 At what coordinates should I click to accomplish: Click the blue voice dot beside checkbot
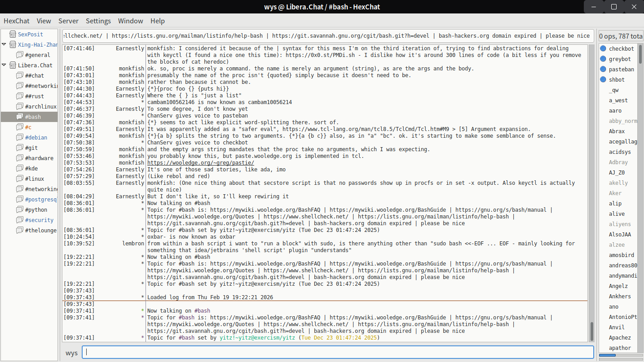click(603, 48)
